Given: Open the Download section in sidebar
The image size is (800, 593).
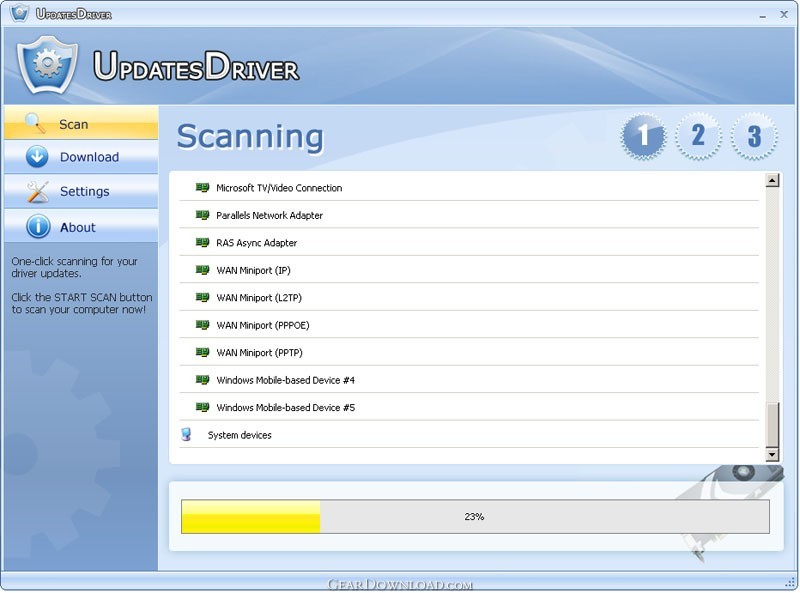Looking at the screenshot, I should click(x=81, y=157).
